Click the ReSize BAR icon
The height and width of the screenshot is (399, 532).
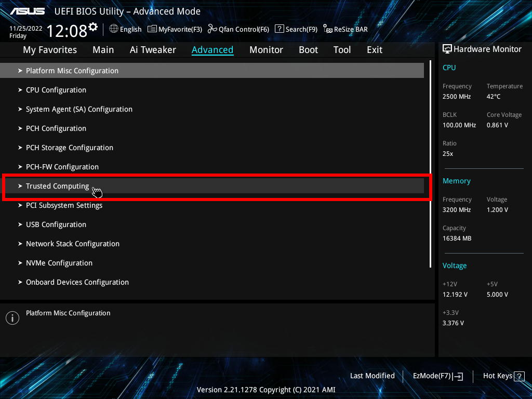pyautogui.click(x=327, y=29)
